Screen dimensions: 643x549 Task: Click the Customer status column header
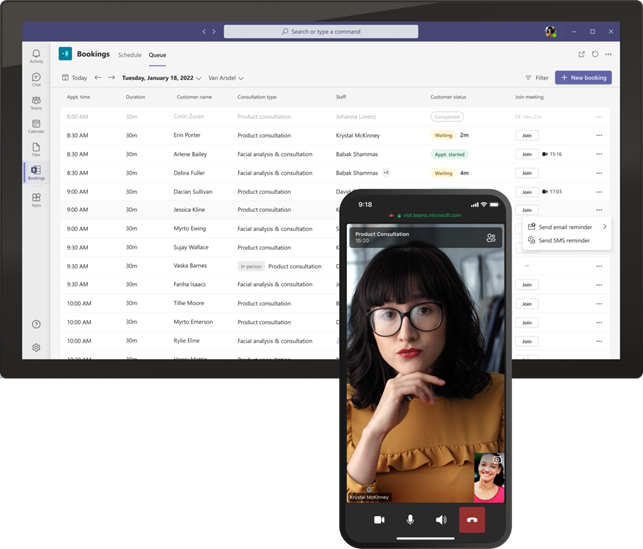(448, 97)
